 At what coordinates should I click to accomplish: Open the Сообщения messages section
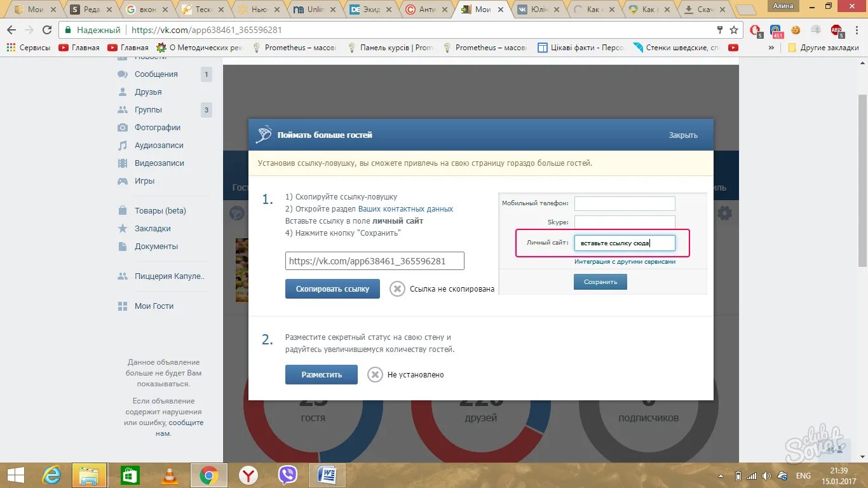[x=156, y=74]
